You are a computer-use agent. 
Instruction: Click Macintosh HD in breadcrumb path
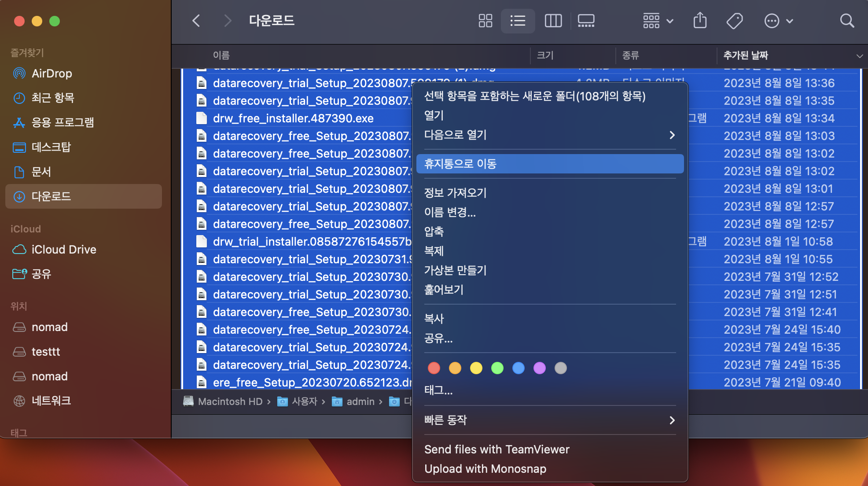pos(230,401)
